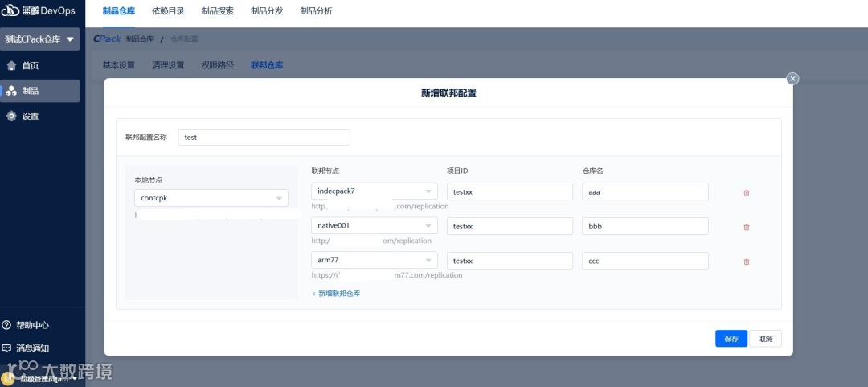This screenshot has width=868, height=387.
Task: Close the 新增联邦配置 dialog with X
Action: 792,79
